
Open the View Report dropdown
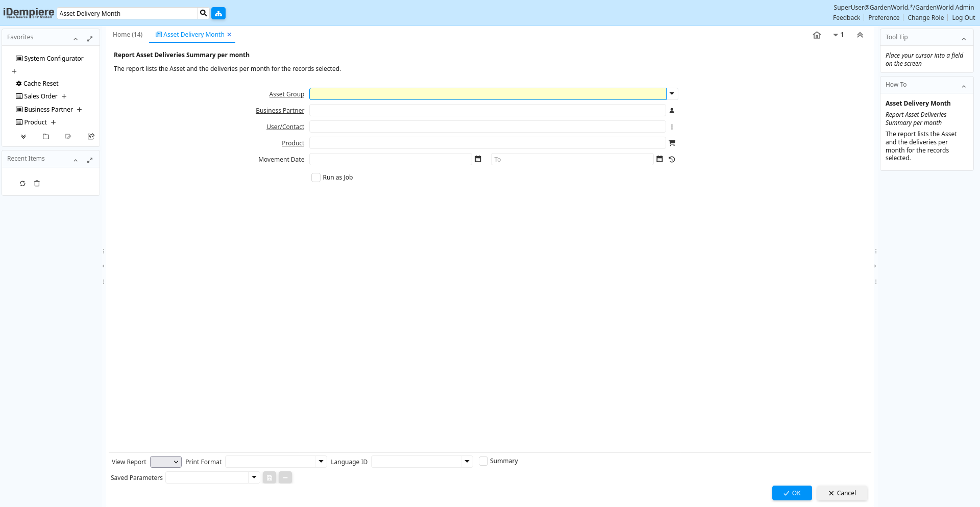click(x=166, y=462)
